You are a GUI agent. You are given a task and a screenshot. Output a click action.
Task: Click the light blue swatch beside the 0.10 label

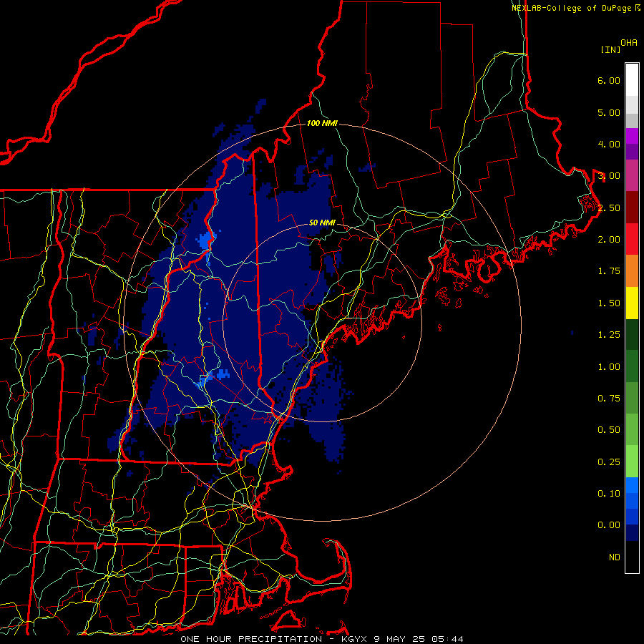tap(632, 485)
